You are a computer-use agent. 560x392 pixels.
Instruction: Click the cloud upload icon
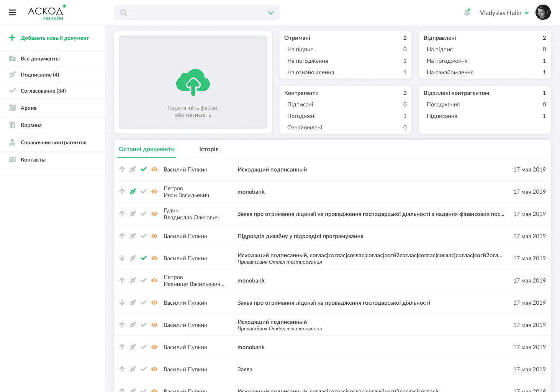(x=193, y=82)
